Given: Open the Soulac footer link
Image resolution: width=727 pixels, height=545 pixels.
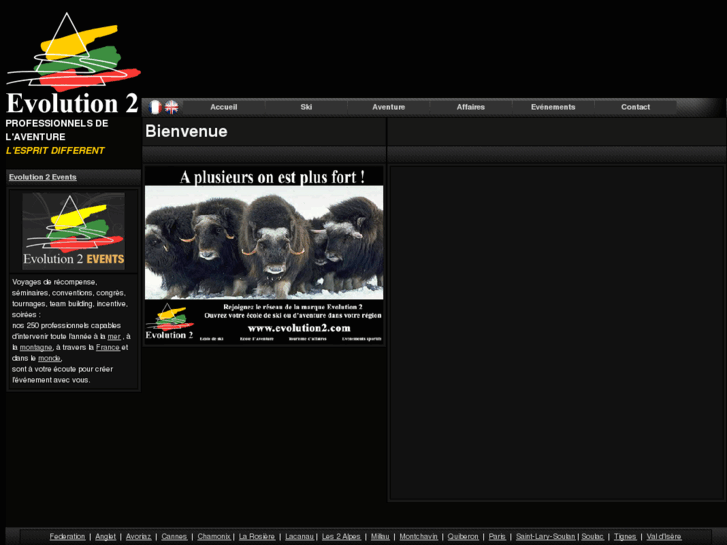Looking at the screenshot, I should click(x=592, y=537).
